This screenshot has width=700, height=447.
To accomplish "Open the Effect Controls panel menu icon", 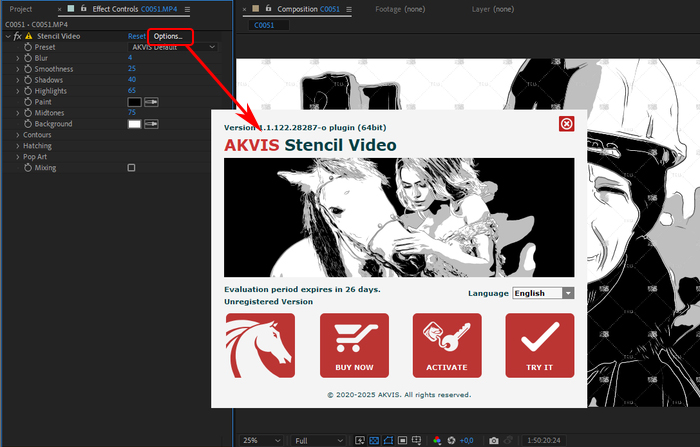I will [x=187, y=9].
